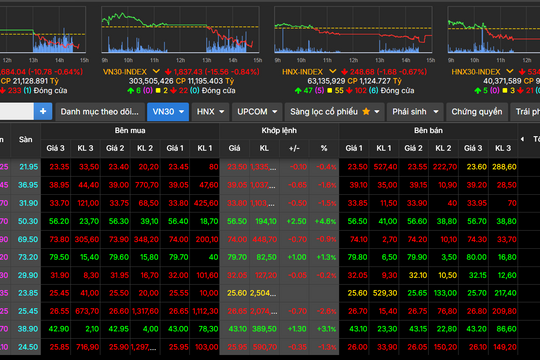The image size is (540, 360).
Task: Click the Bên bán Giá 2 column header
Action: [x=413, y=148]
